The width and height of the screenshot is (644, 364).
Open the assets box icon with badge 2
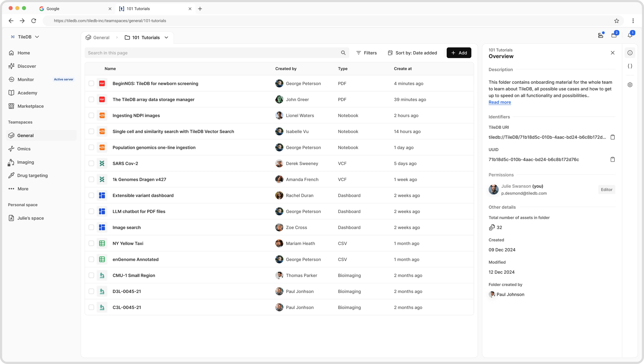[614, 35]
